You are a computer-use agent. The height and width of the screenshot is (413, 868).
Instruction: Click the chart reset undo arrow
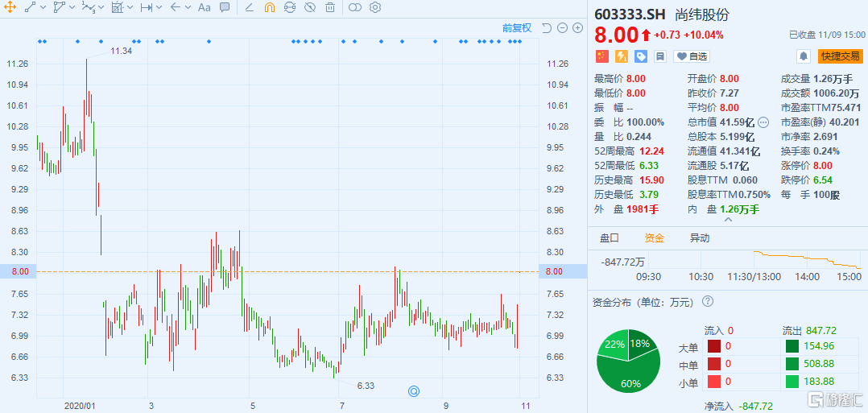tap(547, 27)
